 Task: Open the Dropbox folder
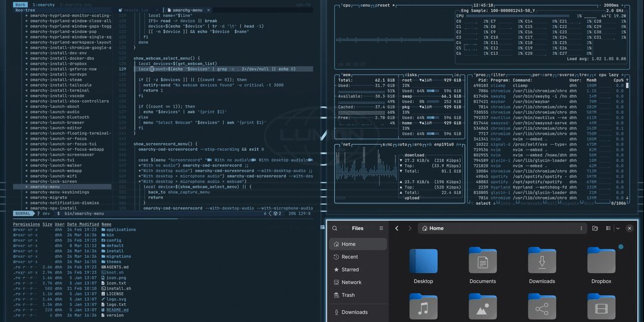point(601,266)
